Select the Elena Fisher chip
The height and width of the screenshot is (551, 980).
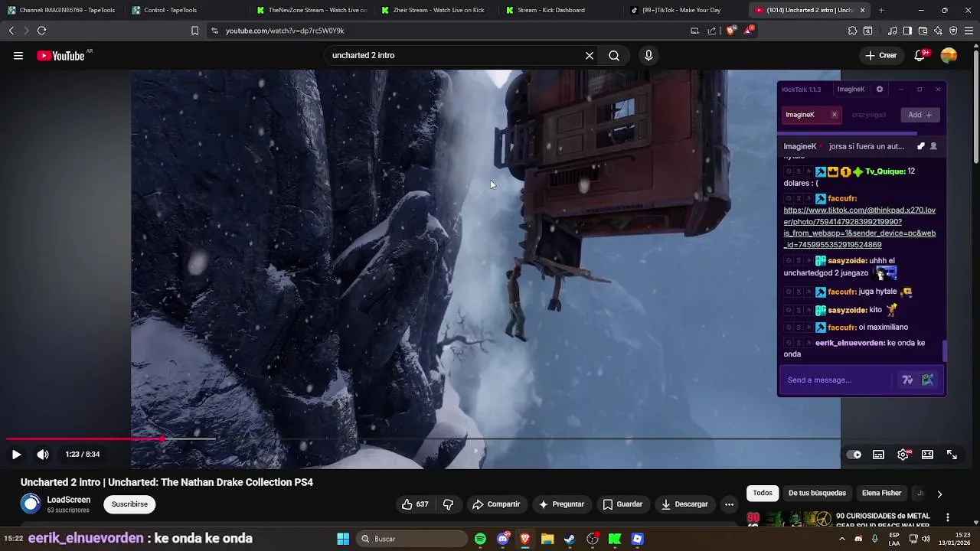(x=881, y=494)
